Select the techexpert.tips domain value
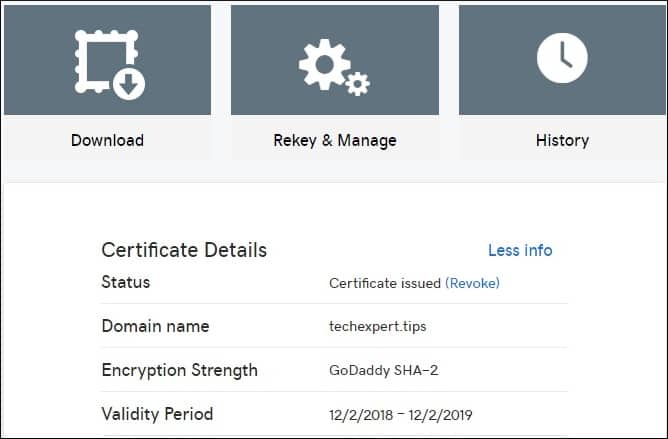This screenshot has width=668, height=439. (x=377, y=326)
